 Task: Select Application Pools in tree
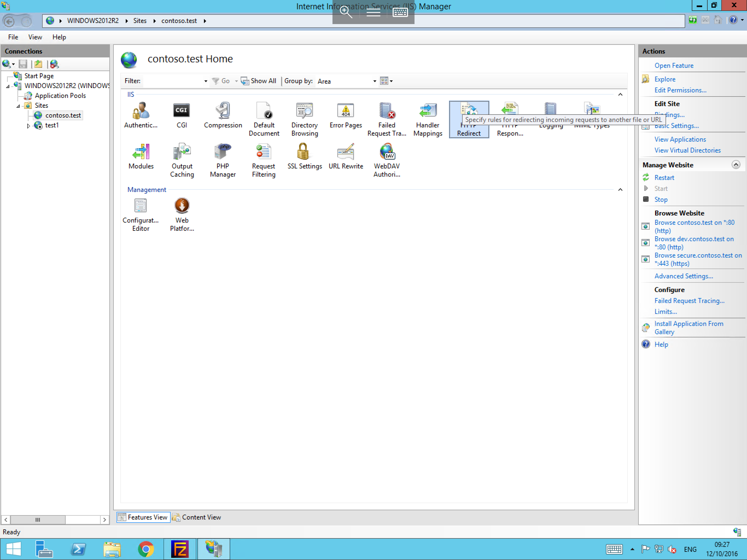pyautogui.click(x=60, y=96)
